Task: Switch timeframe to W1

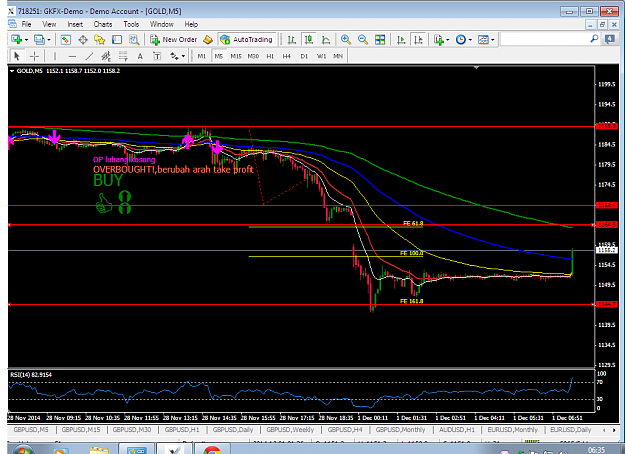Action: pos(321,56)
